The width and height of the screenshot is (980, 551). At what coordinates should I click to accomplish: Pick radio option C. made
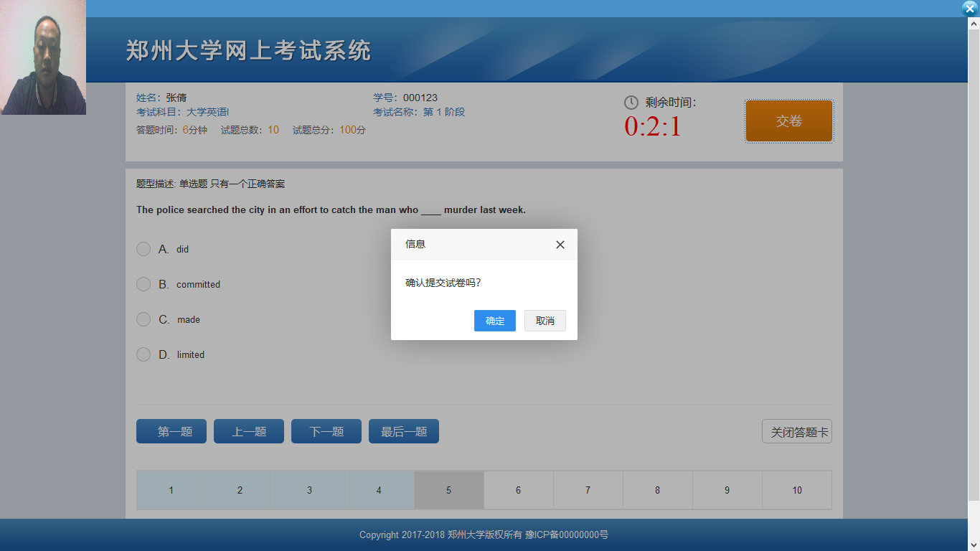143,319
